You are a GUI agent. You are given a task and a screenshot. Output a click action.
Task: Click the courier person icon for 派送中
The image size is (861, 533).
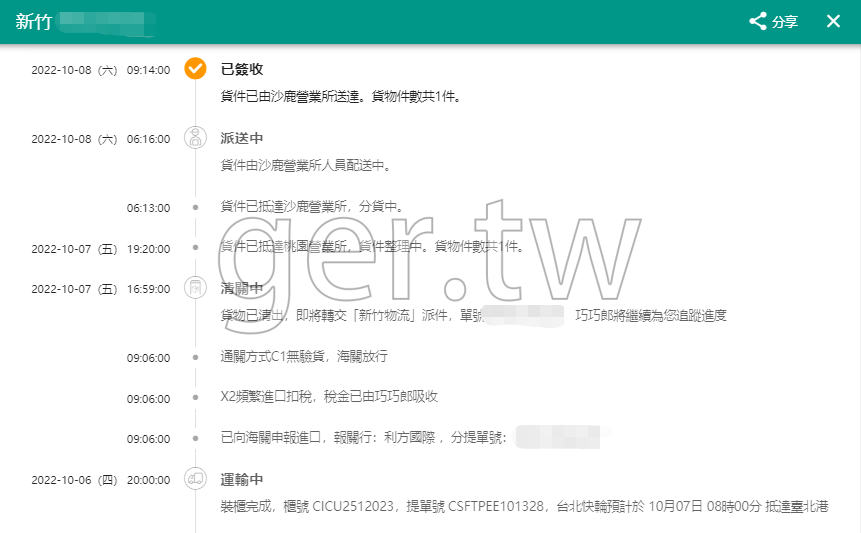click(195, 137)
